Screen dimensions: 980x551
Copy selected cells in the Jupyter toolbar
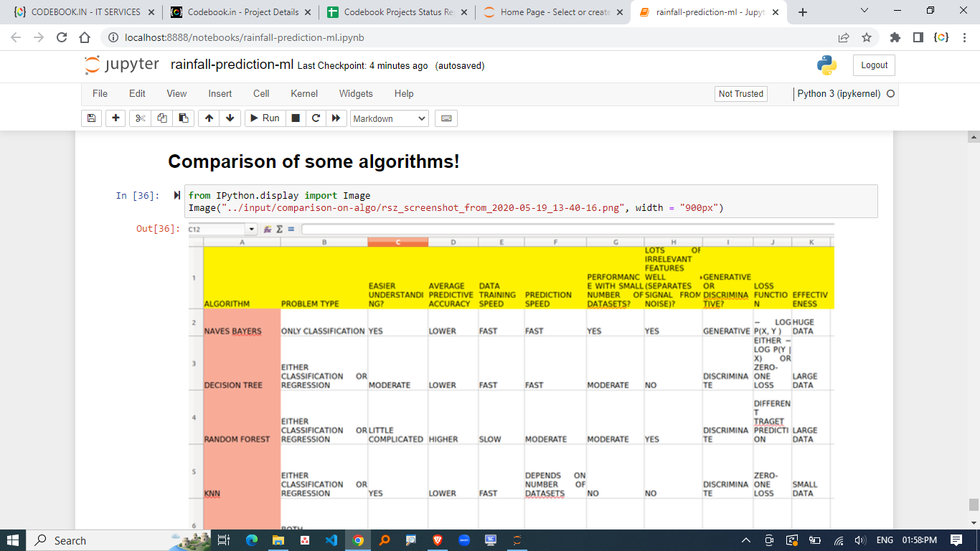(x=161, y=118)
